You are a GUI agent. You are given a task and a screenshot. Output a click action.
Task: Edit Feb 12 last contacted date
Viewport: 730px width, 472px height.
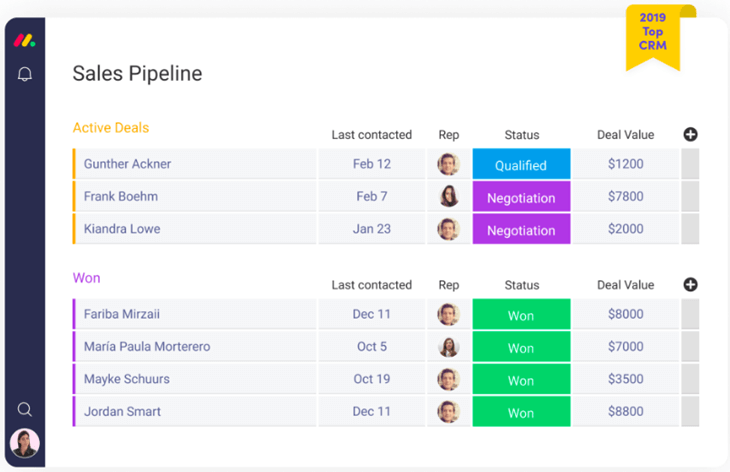(371, 164)
